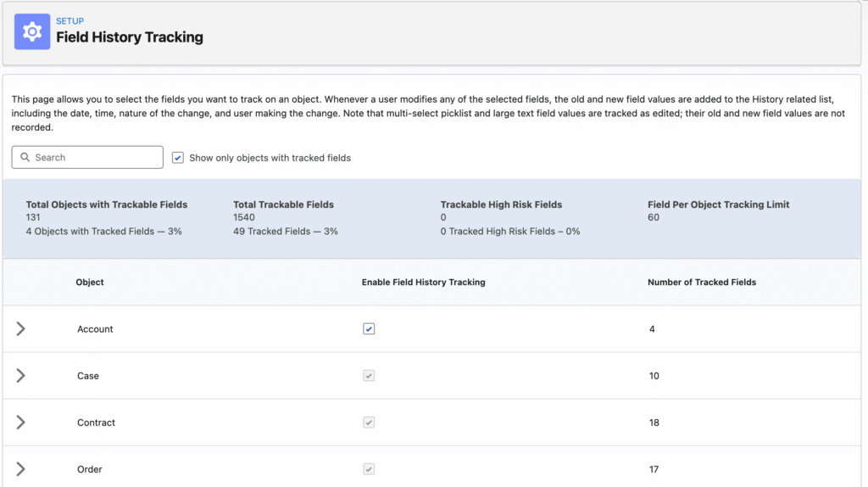Click the Case tracking checkbox
This screenshot has width=868, height=487.
pos(369,376)
